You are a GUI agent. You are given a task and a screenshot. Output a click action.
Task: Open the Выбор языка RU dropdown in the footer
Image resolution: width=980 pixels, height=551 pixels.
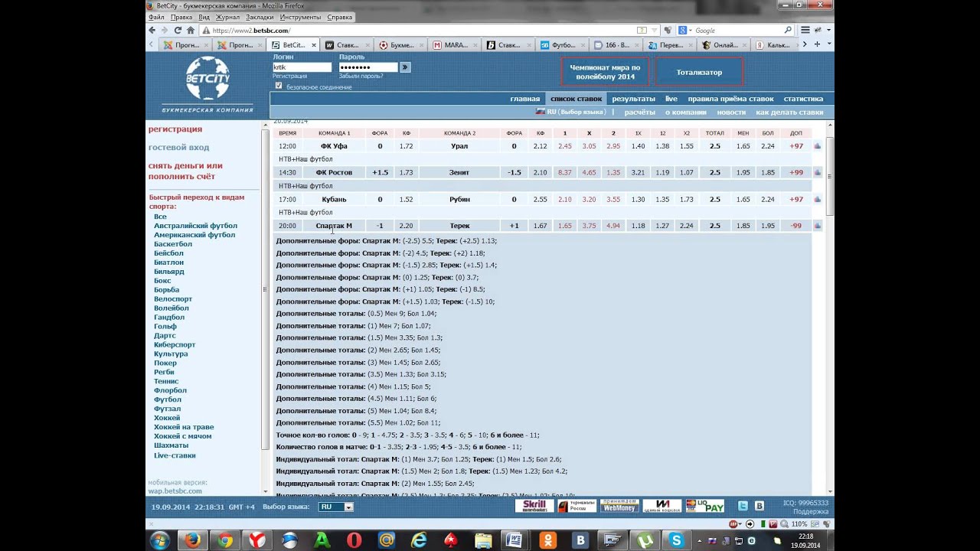pos(336,507)
